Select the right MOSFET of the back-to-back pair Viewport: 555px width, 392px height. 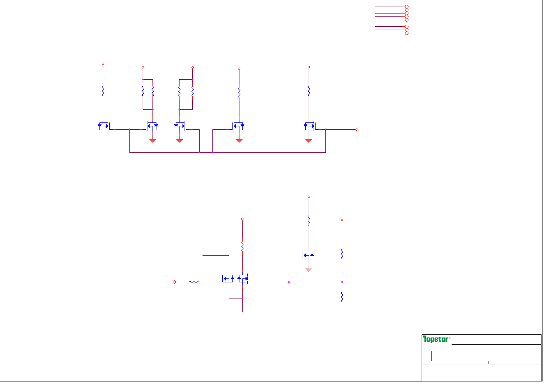[243, 279]
